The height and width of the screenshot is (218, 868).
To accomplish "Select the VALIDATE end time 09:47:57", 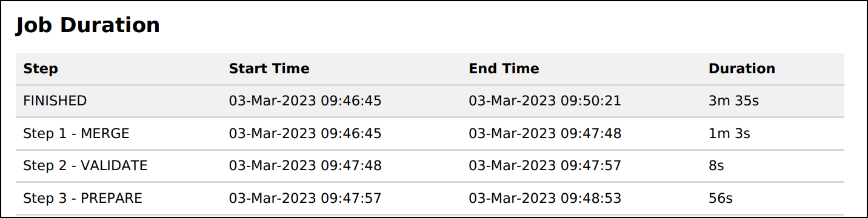I will tap(545, 166).
